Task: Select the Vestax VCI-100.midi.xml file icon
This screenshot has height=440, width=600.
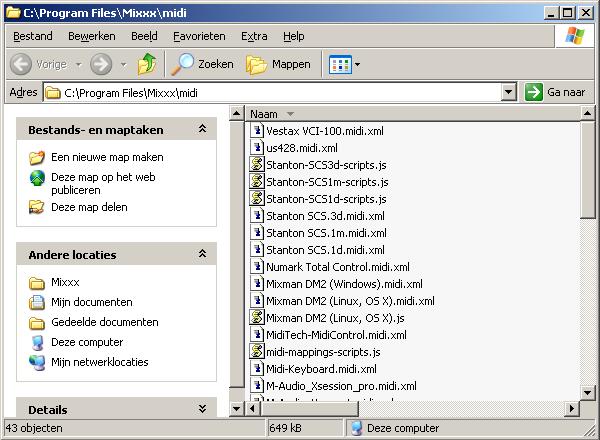Action: (x=257, y=130)
